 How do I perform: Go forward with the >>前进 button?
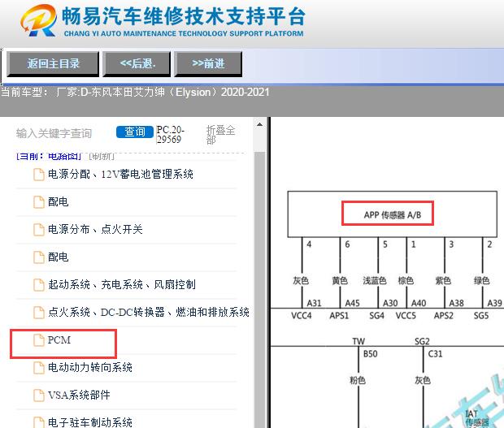click(x=208, y=63)
